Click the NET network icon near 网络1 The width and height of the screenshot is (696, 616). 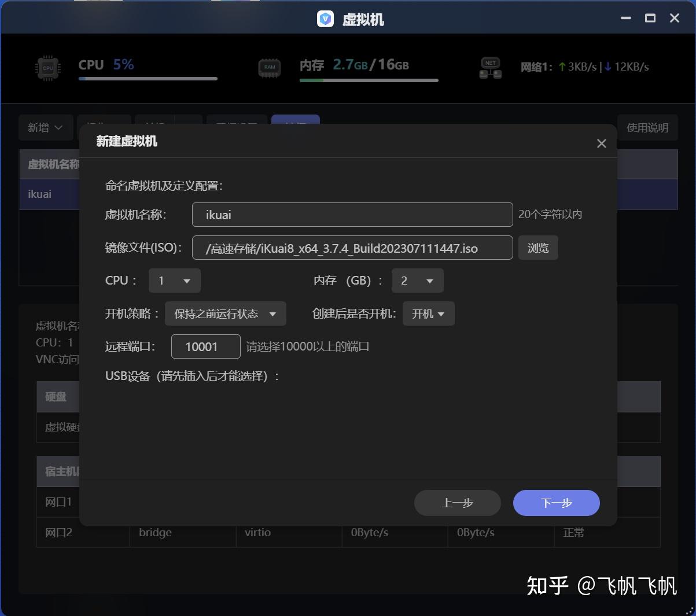click(490, 68)
